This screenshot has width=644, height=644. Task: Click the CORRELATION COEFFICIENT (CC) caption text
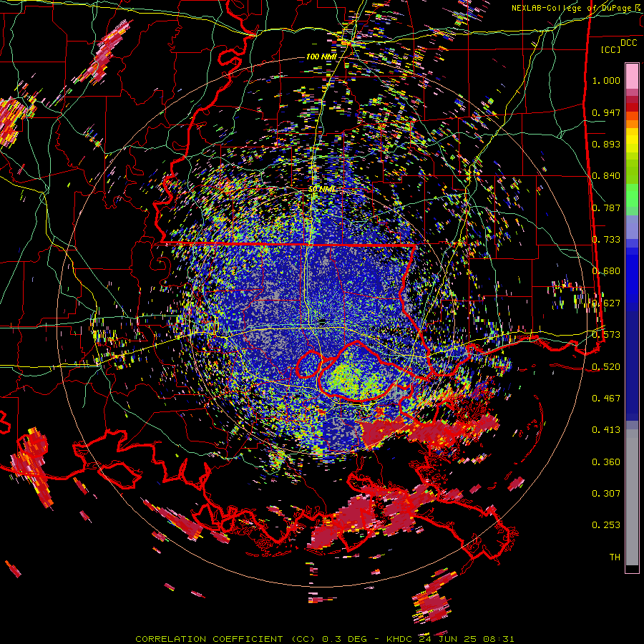tap(225, 639)
